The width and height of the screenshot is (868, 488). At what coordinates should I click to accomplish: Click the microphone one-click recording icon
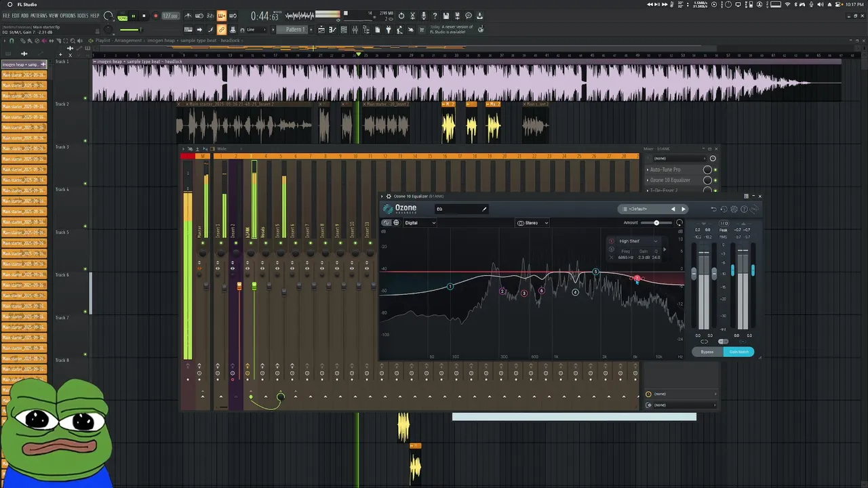pos(424,16)
